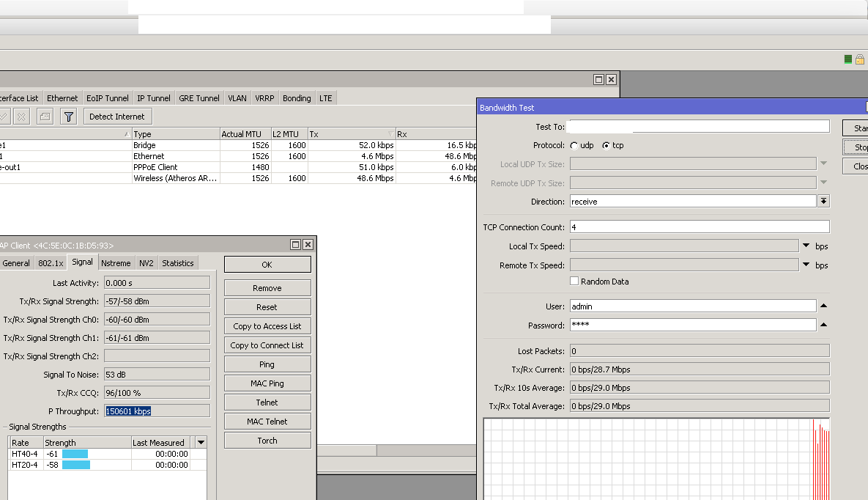Switch to General tab in AP Client

16,263
